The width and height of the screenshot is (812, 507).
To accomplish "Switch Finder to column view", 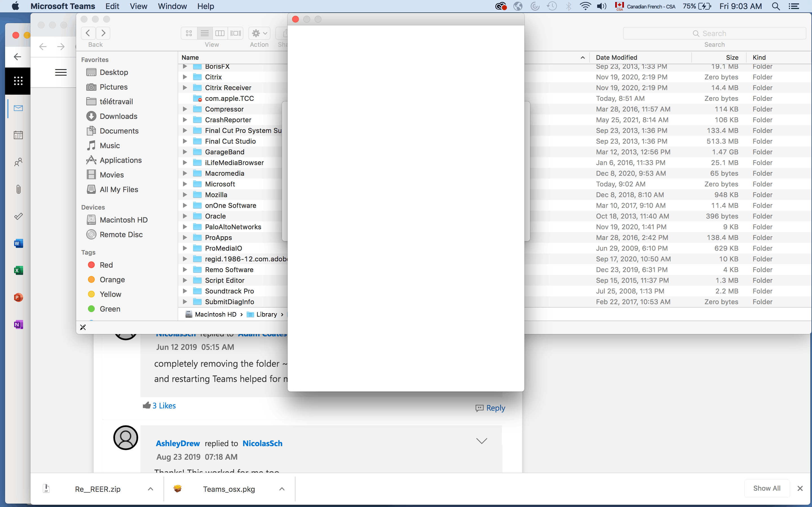I will click(220, 33).
